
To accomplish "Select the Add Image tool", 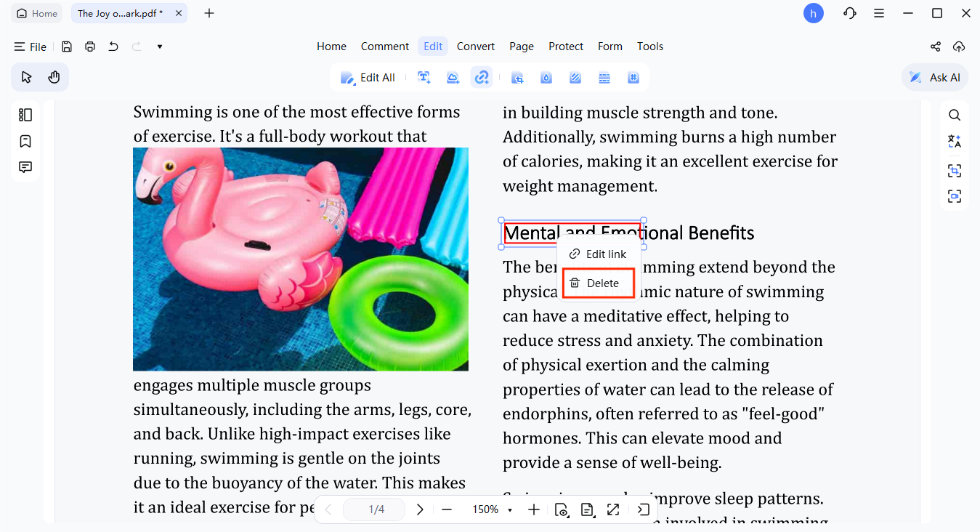I will click(453, 78).
